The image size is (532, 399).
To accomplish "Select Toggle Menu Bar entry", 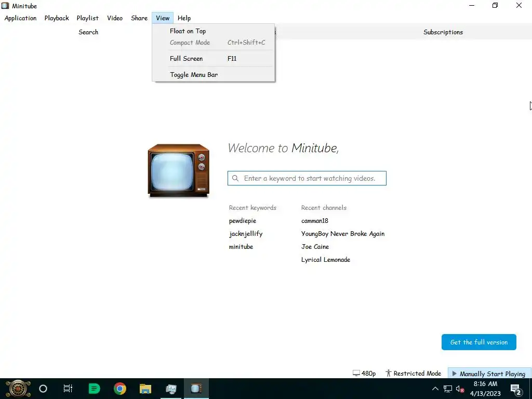I will (214, 75).
